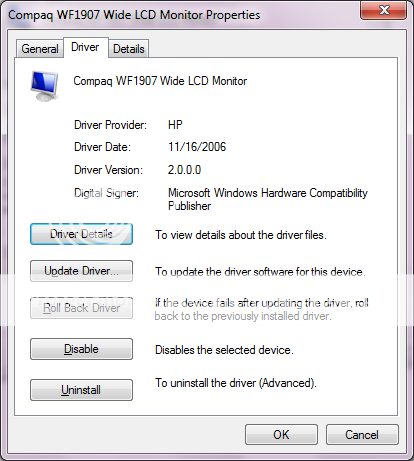Open Driver Details button
Viewport: 414px width, 461px height.
point(81,234)
